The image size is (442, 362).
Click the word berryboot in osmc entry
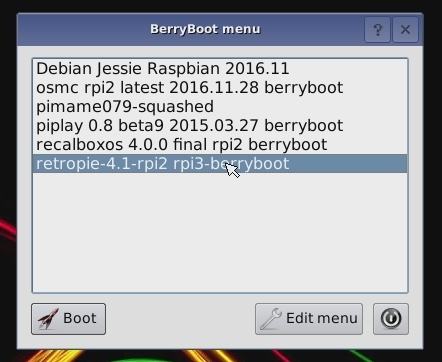point(304,88)
